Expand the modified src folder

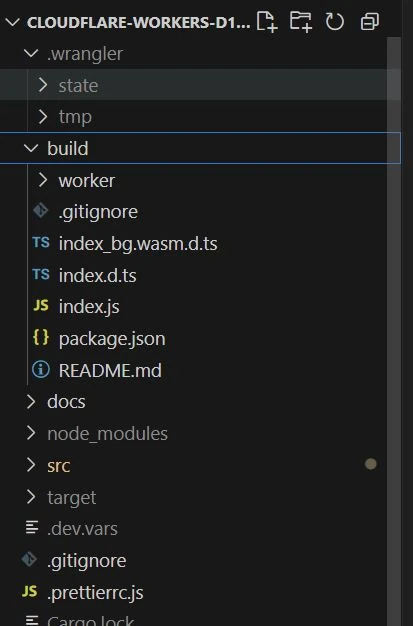(31, 465)
